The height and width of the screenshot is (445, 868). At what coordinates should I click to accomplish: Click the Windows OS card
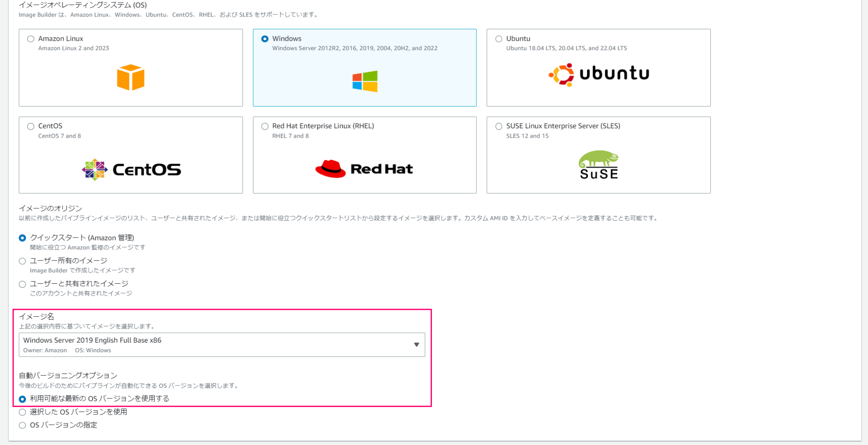coord(364,68)
